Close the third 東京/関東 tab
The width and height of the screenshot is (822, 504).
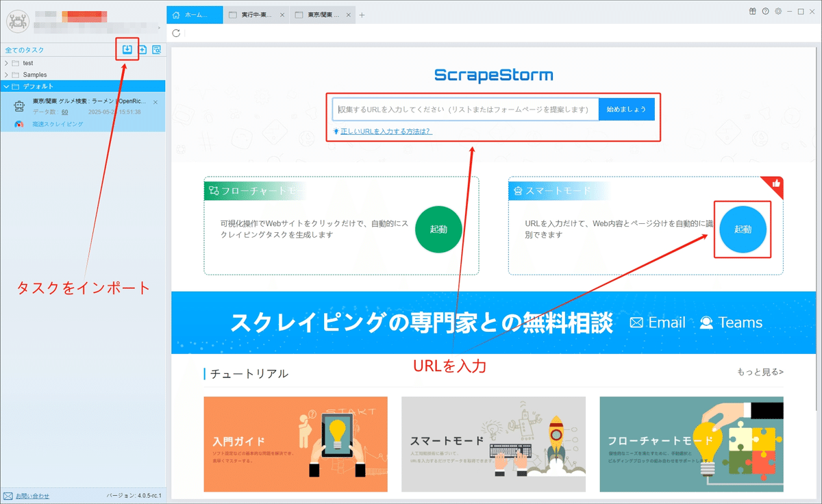[350, 15]
